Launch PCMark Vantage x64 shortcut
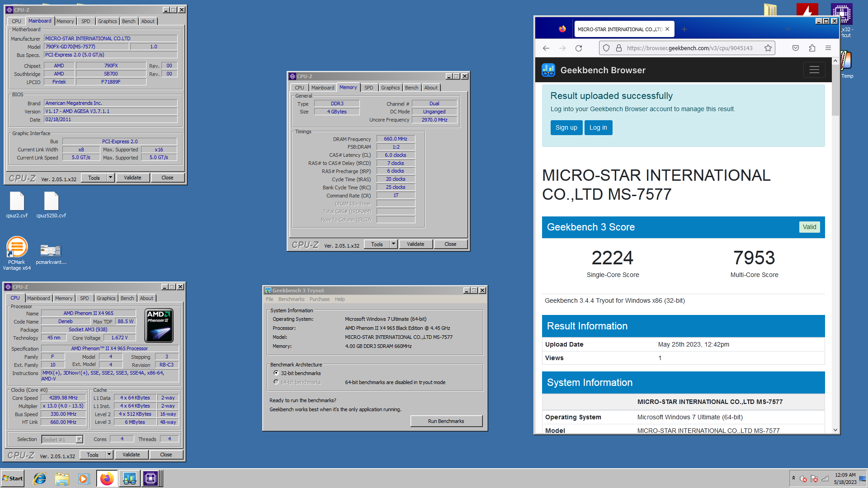Viewport: 868px width, 488px height. pyautogui.click(x=17, y=253)
